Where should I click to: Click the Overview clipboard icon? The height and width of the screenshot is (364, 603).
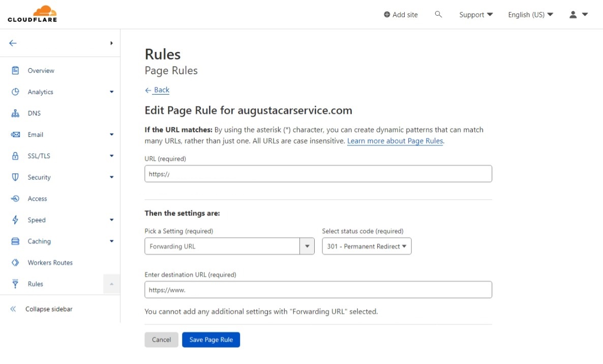pos(15,70)
